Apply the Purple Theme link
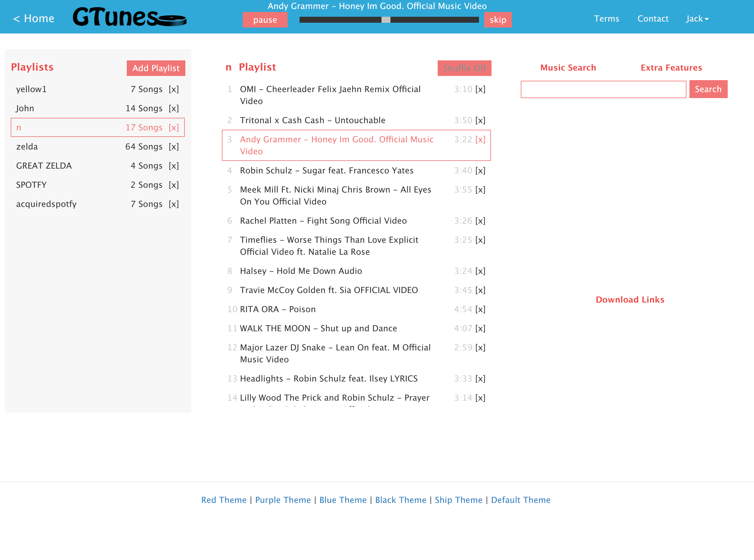 (283, 500)
